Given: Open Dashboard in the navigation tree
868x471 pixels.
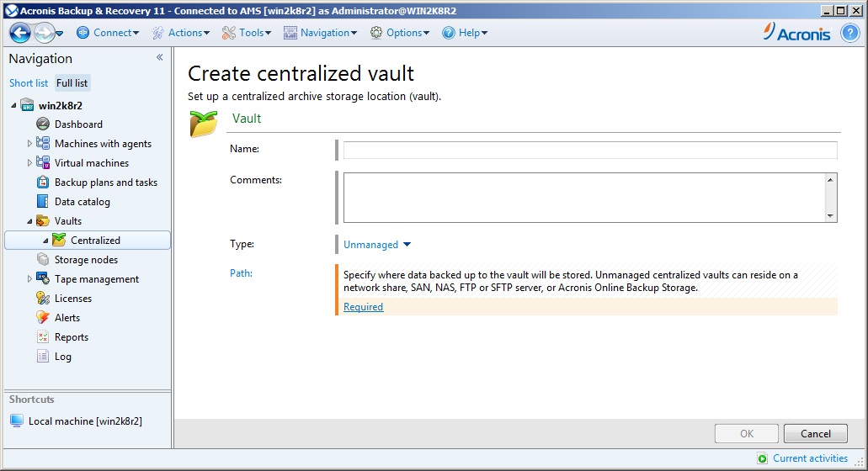Looking at the screenshot, I should 78,124.
